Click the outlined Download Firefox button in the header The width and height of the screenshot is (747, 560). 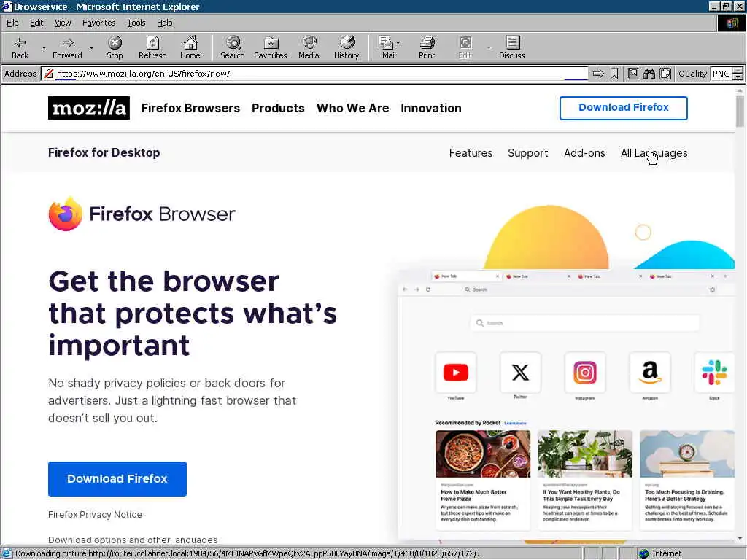click(x=623, y=108)
